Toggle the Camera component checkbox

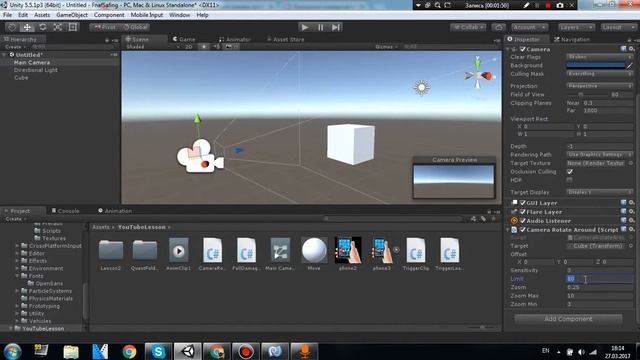522,49
